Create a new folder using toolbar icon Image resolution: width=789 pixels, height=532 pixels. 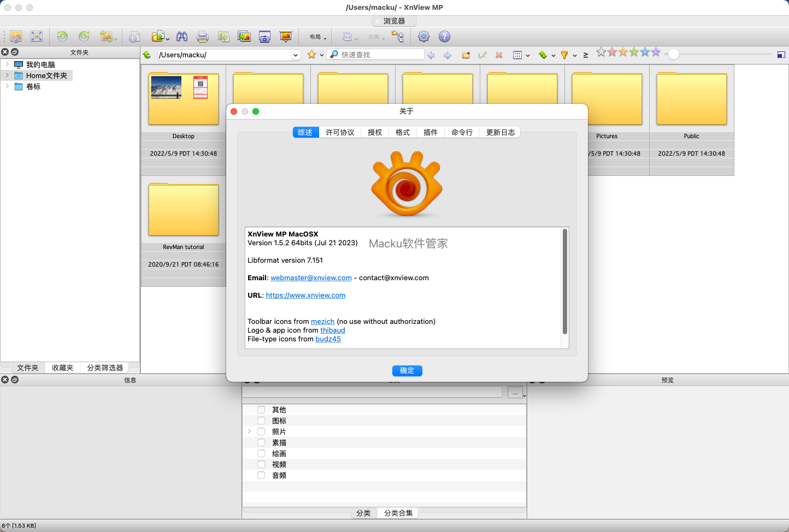466,55
